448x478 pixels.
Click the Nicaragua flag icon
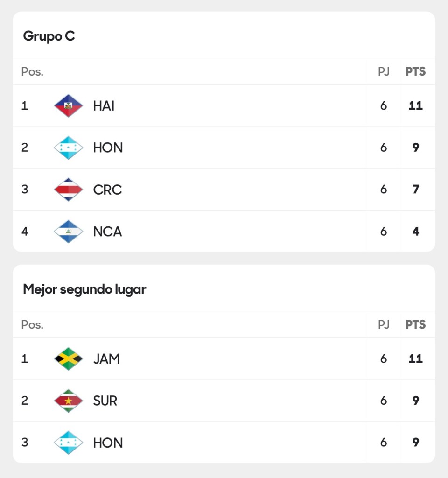tap(69, 232)
